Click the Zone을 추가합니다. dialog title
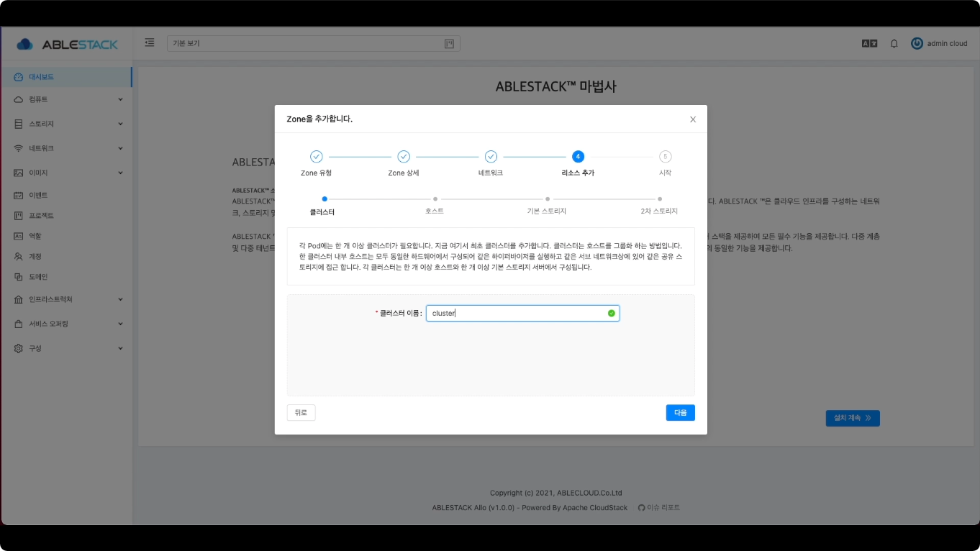 (x=319, y=119)
